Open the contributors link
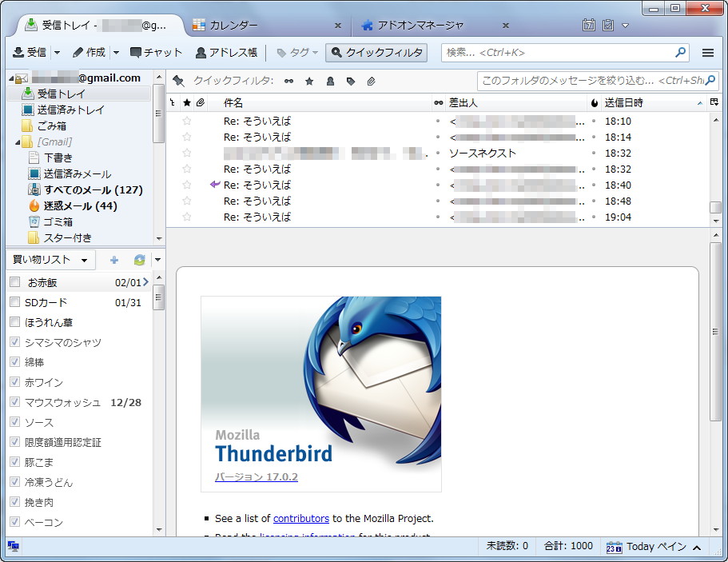Screen dimensions: 728x562 point(300,518)
